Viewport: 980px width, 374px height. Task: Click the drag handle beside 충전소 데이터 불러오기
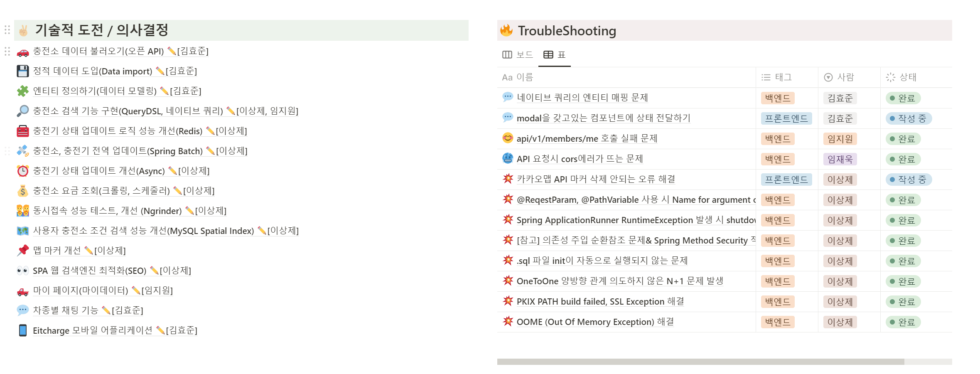point(6,51)
